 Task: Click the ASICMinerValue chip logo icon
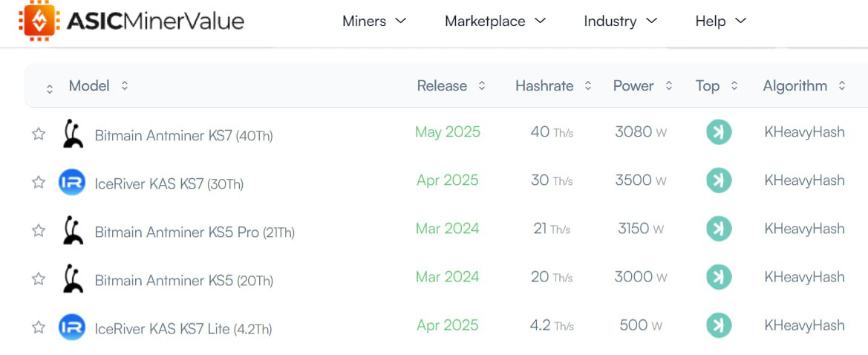pyautogui.click(x=39, y=21)
